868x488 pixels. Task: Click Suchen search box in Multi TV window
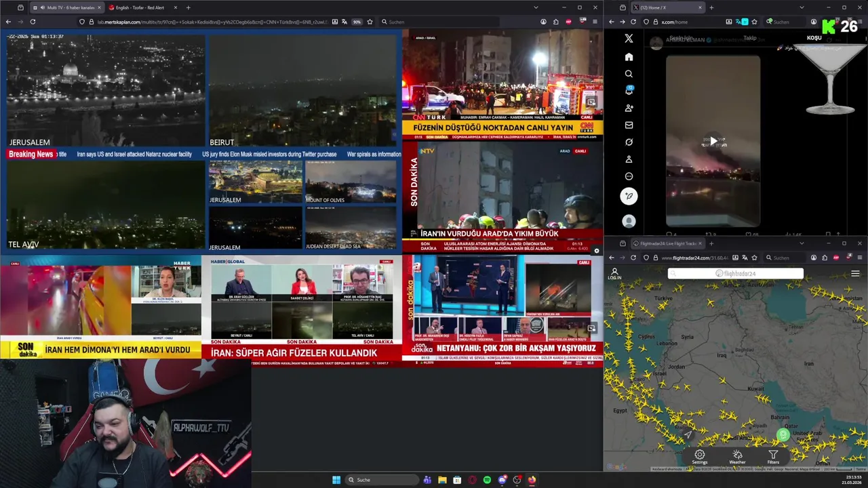click(x=439, y=22)
